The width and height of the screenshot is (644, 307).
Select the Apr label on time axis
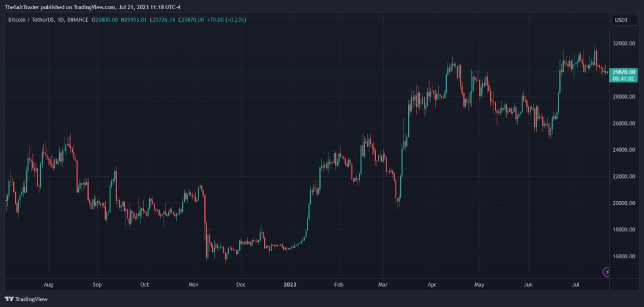pos(432,285)
